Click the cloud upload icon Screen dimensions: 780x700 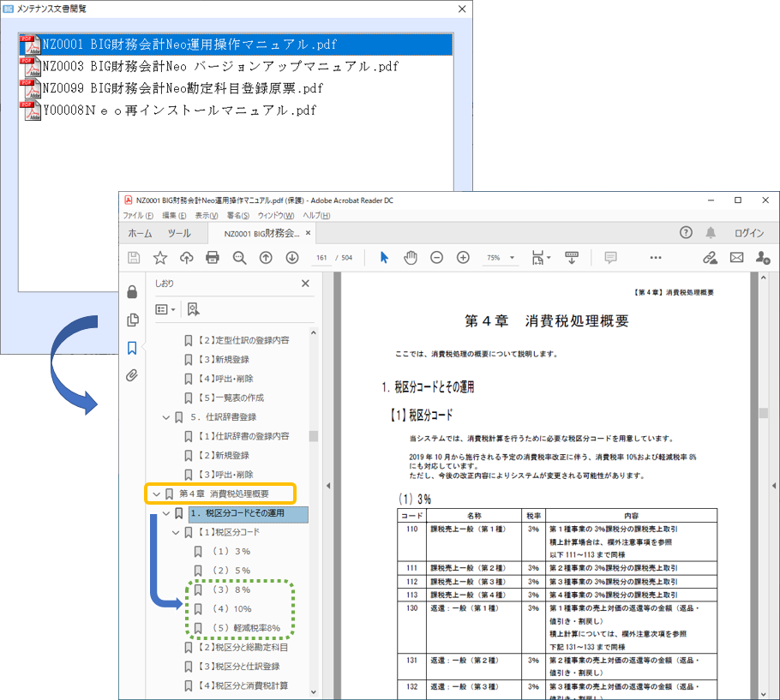tap(187, 258)
